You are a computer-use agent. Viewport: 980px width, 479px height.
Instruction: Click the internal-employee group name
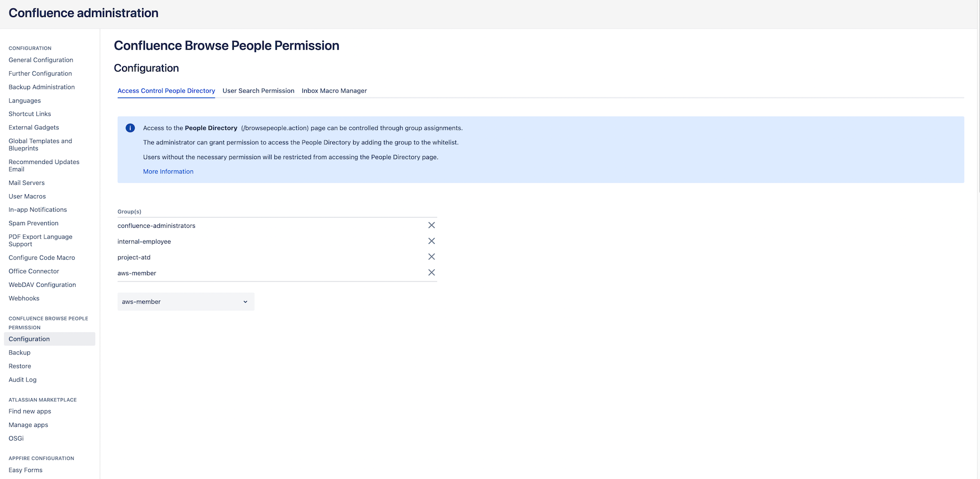[x=144, y=242]
